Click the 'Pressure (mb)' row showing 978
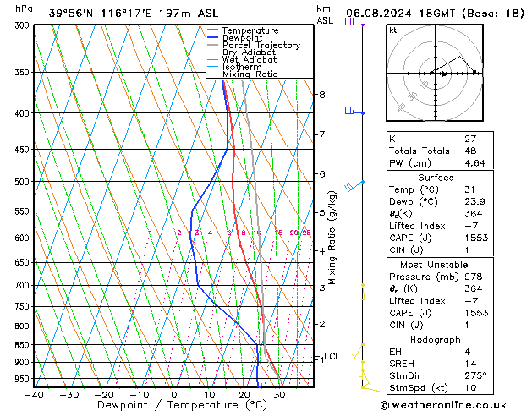The image size is (532, 411). [x=440, y=277]
